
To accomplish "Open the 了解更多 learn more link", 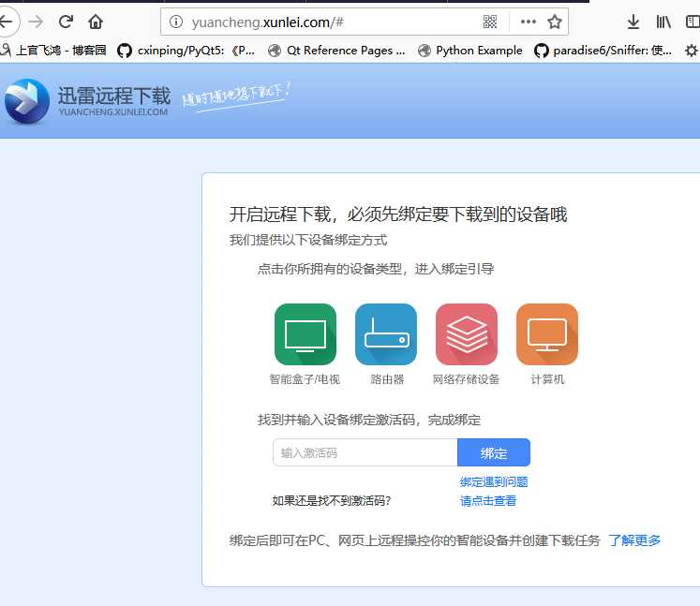I will tap(633, 540).
